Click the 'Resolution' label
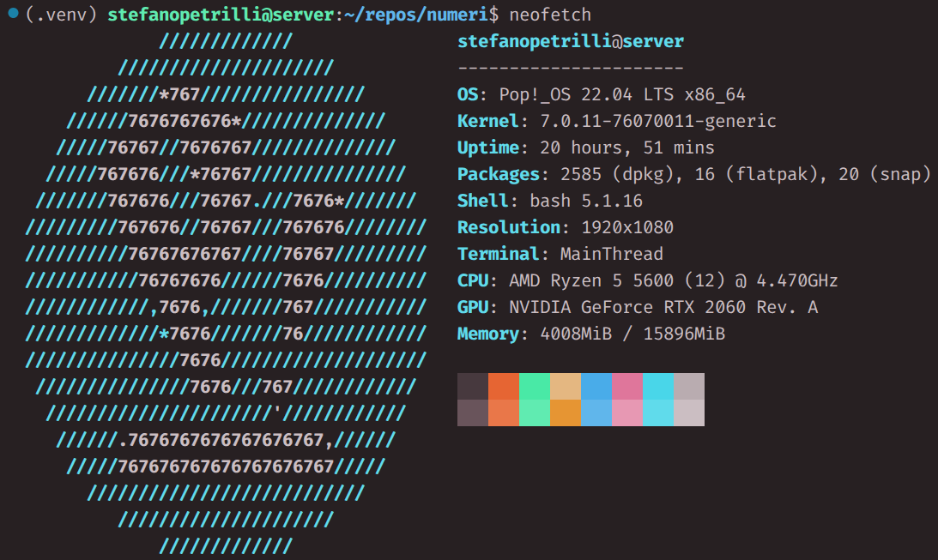 (509, 227)
